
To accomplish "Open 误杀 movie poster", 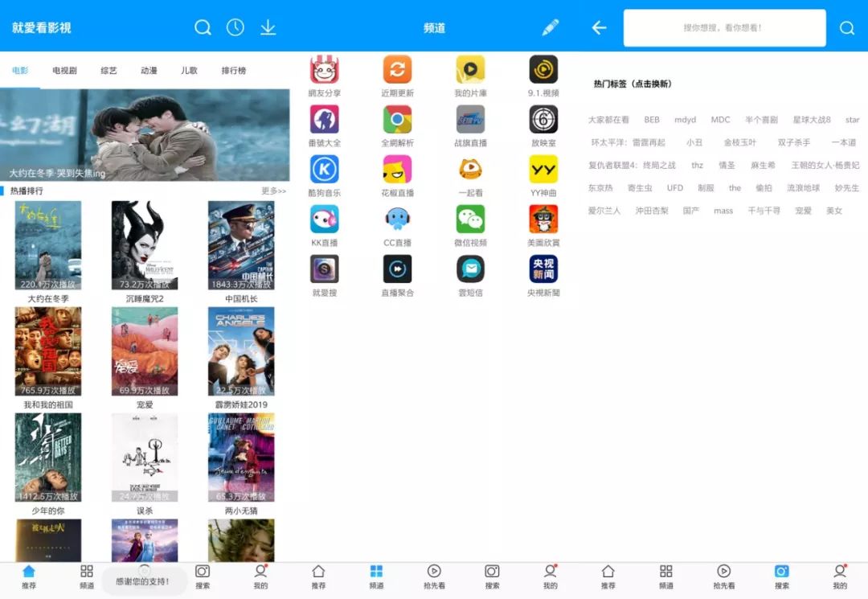I will 145,457.
